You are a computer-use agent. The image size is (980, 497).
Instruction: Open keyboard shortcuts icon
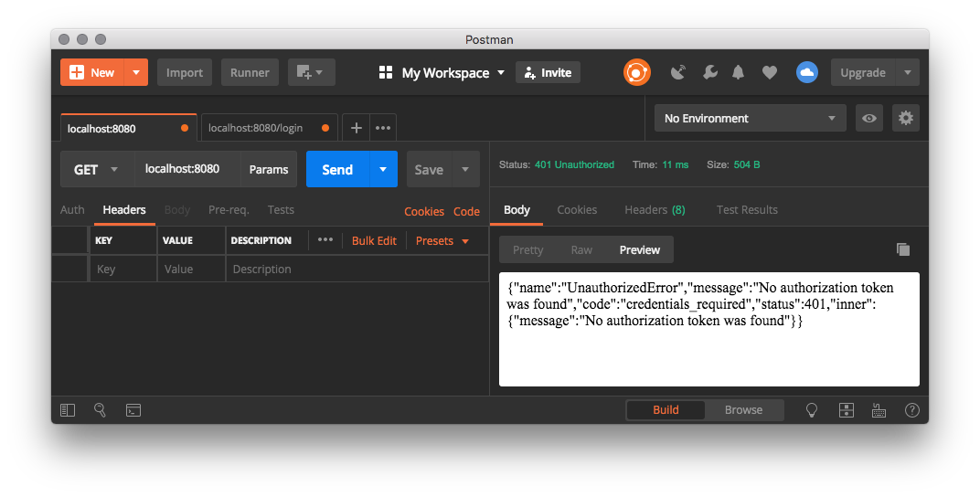click(x=879, y=410)
